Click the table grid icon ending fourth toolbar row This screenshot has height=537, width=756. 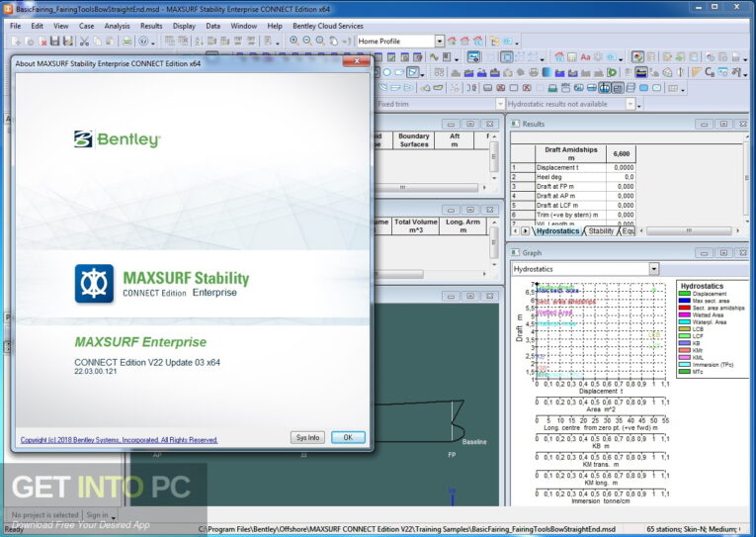[x=673, y=88]
